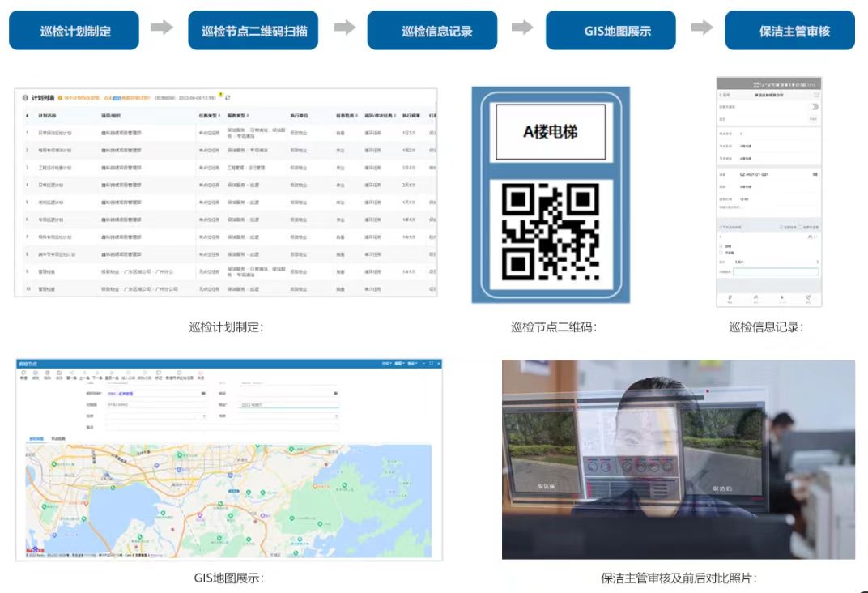
Task: Click the 计划名称 column header
Action: coord(47,116)
